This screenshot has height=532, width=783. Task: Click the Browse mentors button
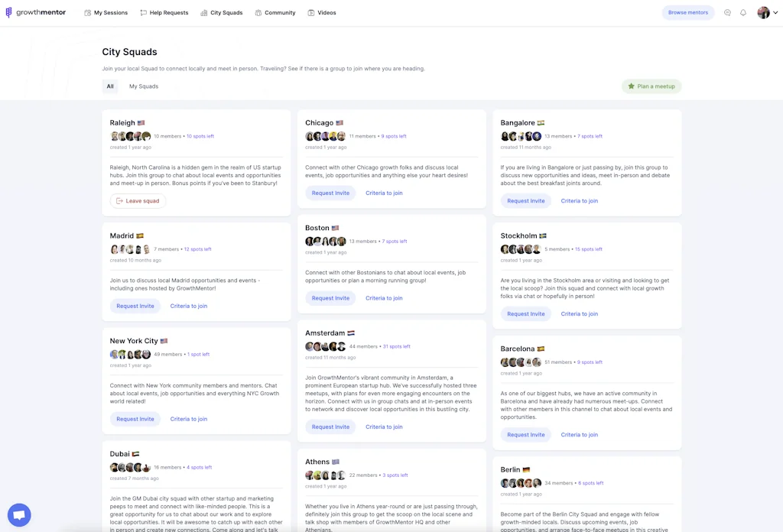[687, 11]
